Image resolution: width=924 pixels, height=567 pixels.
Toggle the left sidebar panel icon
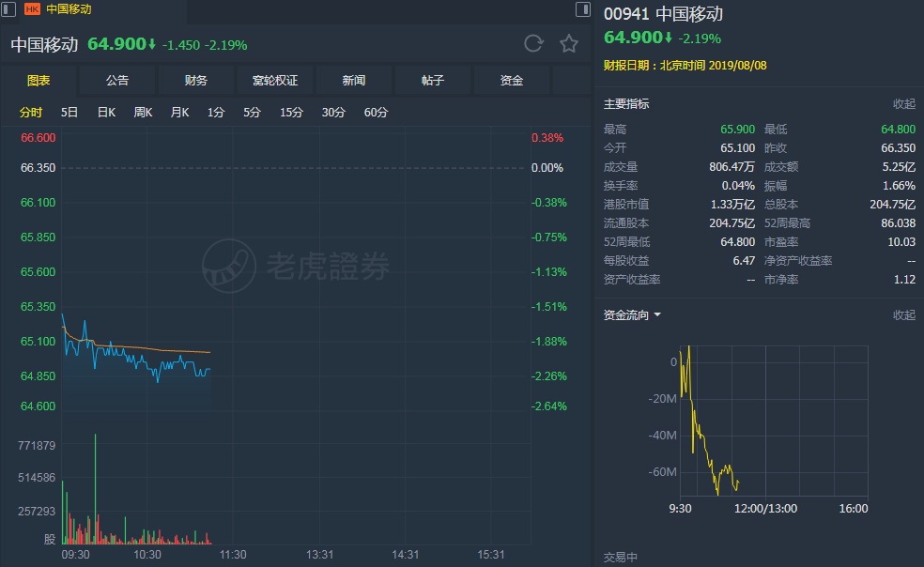(8, 8)
